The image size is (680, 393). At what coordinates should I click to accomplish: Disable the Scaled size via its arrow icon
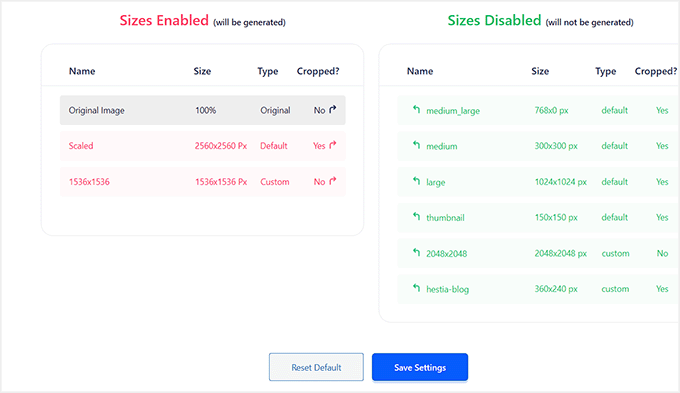(333, 145)
